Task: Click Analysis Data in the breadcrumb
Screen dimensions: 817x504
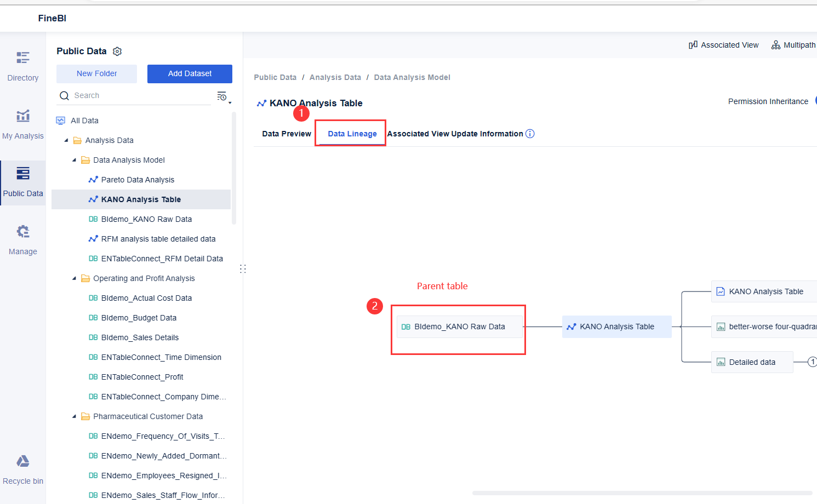Action: coord(335,77)
